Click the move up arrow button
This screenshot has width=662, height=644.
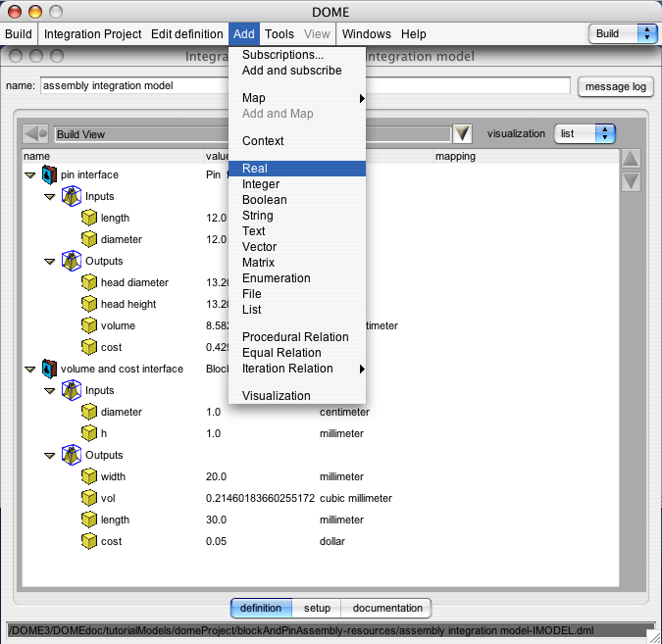tap(631, 159)
